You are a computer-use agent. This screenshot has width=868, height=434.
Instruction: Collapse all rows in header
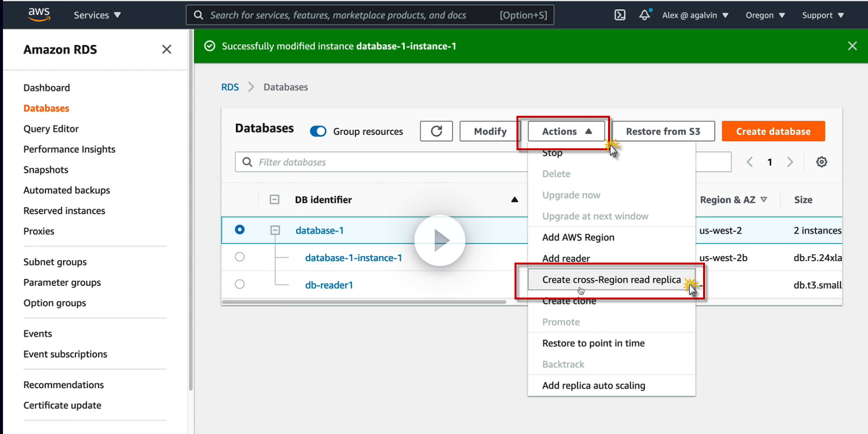tap(275, 200)
